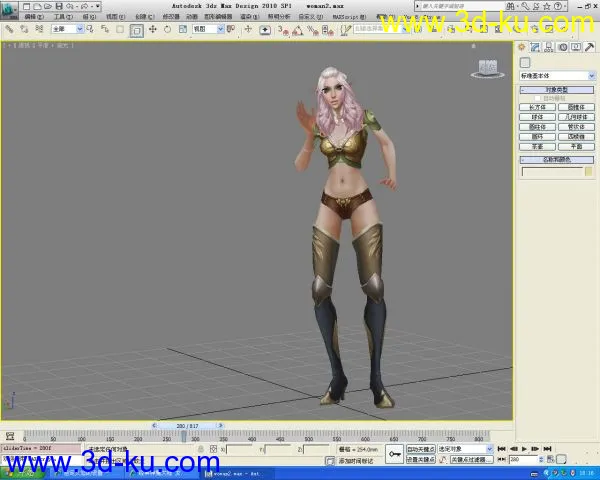
Task: Click the time slider at 280 / 817
Action: (187, 426)
